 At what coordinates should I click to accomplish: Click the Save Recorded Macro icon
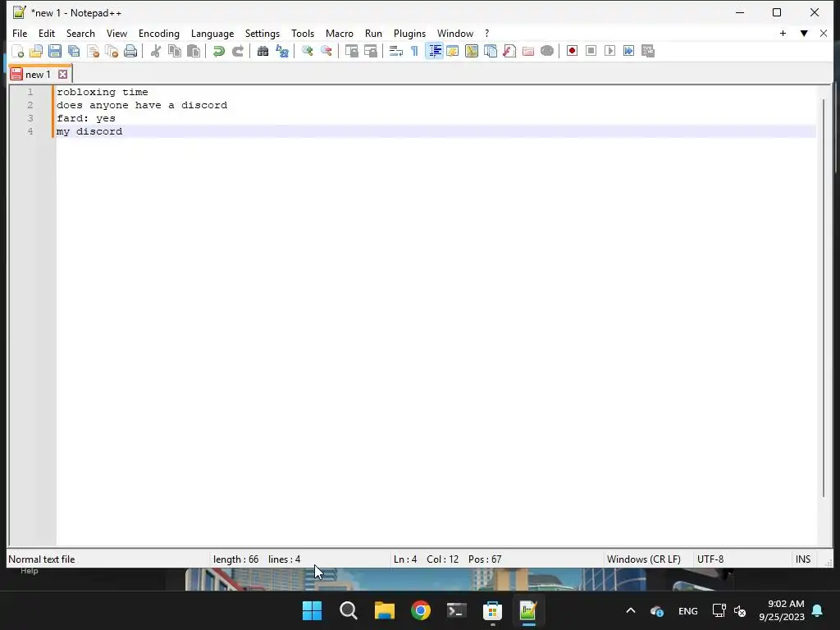[x=648, y=51]
